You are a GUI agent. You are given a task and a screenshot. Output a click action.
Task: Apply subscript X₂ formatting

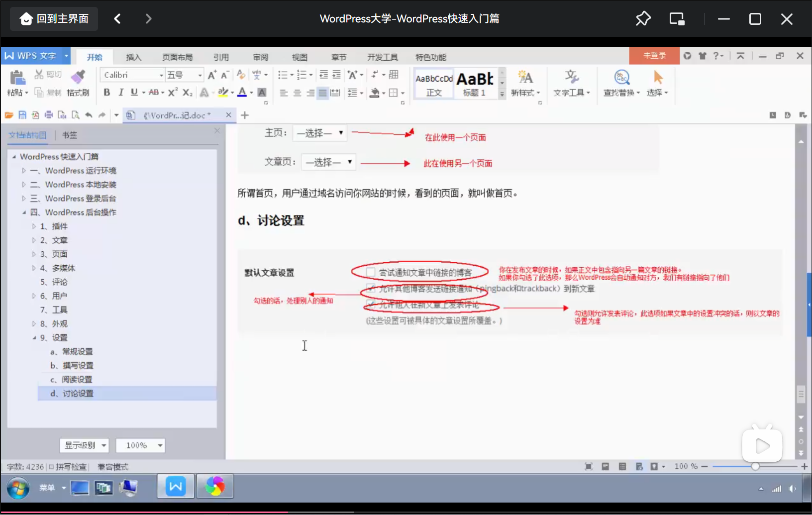pyautogui.click(x=187, y=93)
